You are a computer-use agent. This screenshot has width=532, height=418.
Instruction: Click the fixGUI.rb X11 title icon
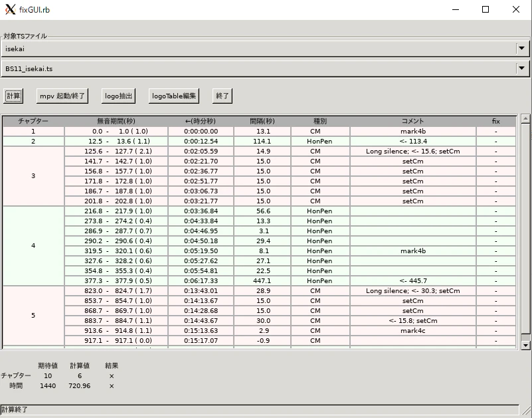point(10,9)
